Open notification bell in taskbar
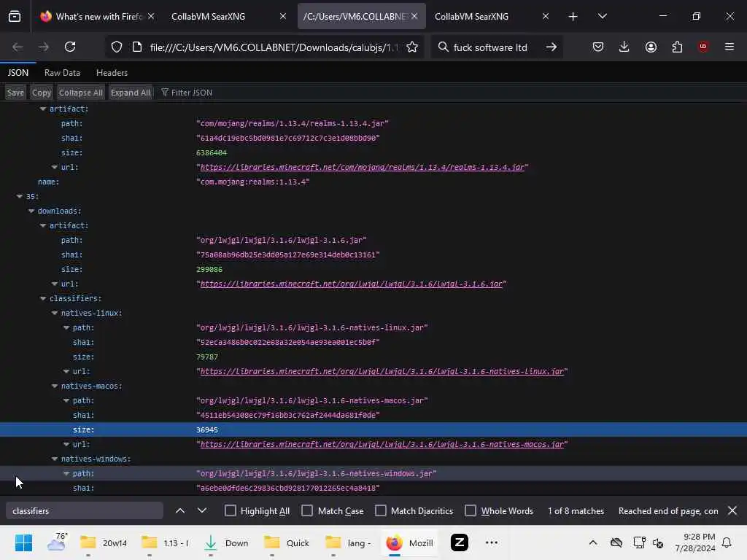 coord(727,542)
